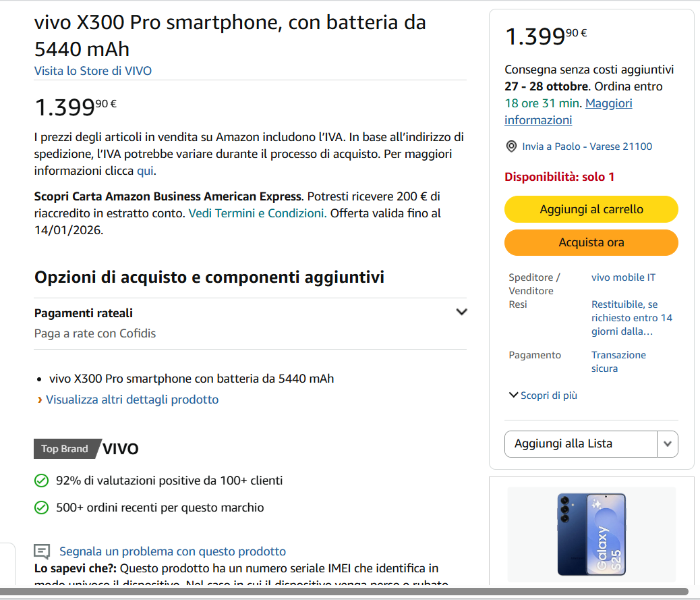Open the Aggiungi alla Lista dropdown arrow
Viewport: 700px width, 600px height.
pos(668,444)
